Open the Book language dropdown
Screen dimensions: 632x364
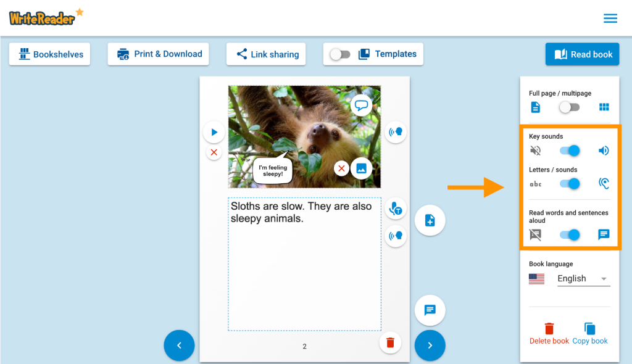(583, 278)
